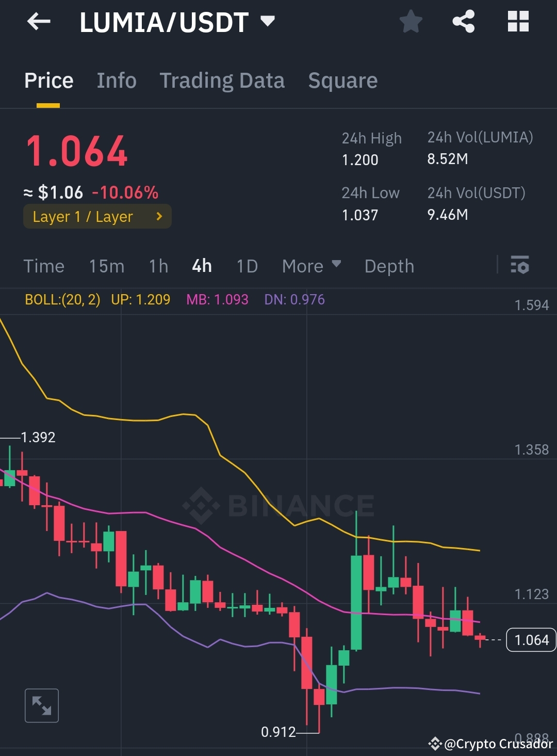
Task: Switch chart to 15m interval
Action: (107, 266)
